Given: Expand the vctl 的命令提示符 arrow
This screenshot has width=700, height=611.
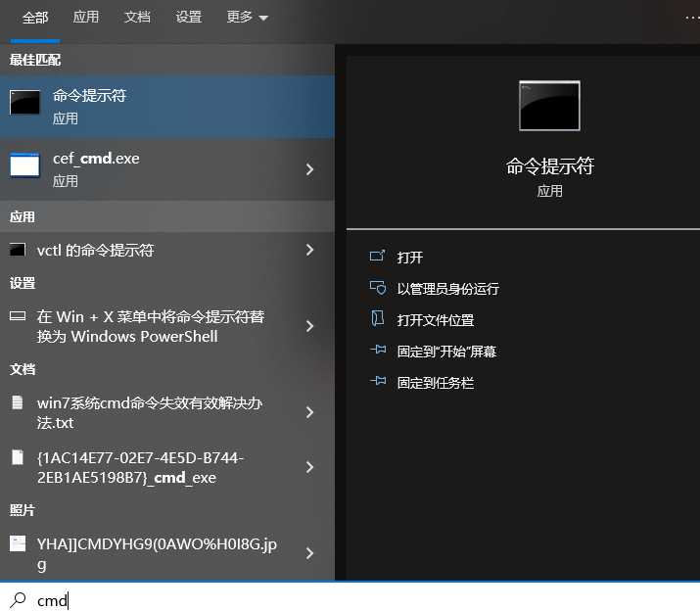Looking at the screenshot, I should click(x=309, y=250).
